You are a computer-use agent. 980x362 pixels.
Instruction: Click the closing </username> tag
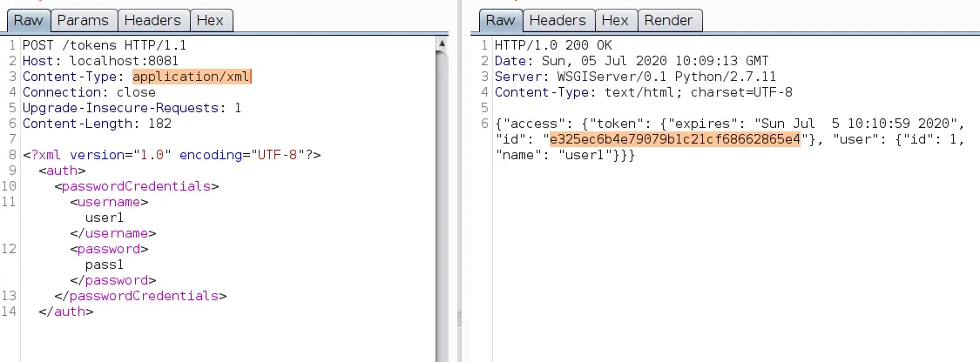pyautogui.click(x=112, y=233)
